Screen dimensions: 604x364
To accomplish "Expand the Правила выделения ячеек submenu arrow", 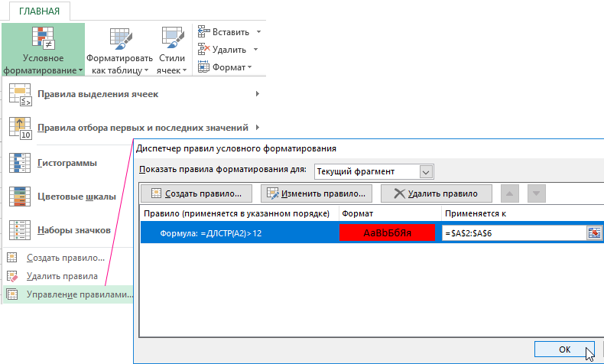I will (x=258, y=93).
